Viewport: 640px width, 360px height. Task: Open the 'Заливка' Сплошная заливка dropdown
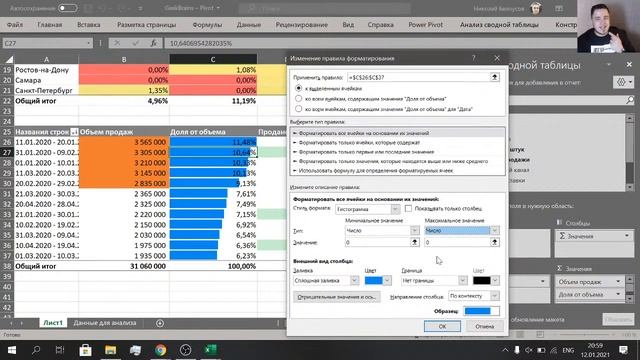coord(354,280)
